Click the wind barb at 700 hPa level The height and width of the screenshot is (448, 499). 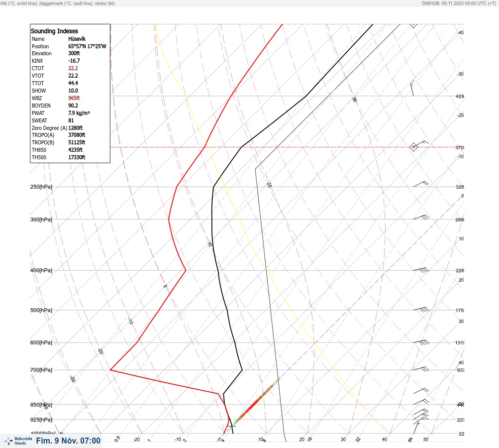click(421, 369)
